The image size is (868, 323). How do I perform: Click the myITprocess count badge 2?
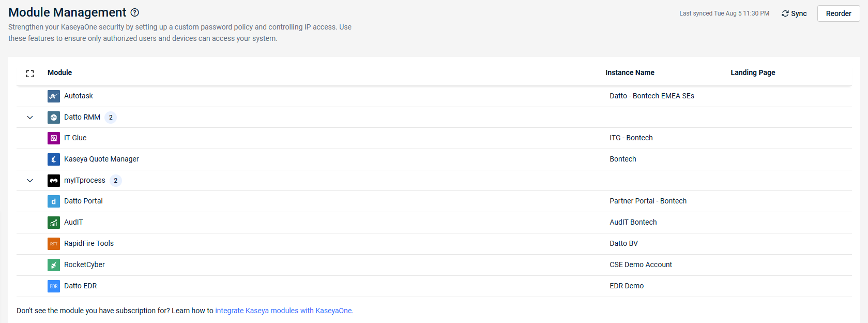click(x=116, y=181)
